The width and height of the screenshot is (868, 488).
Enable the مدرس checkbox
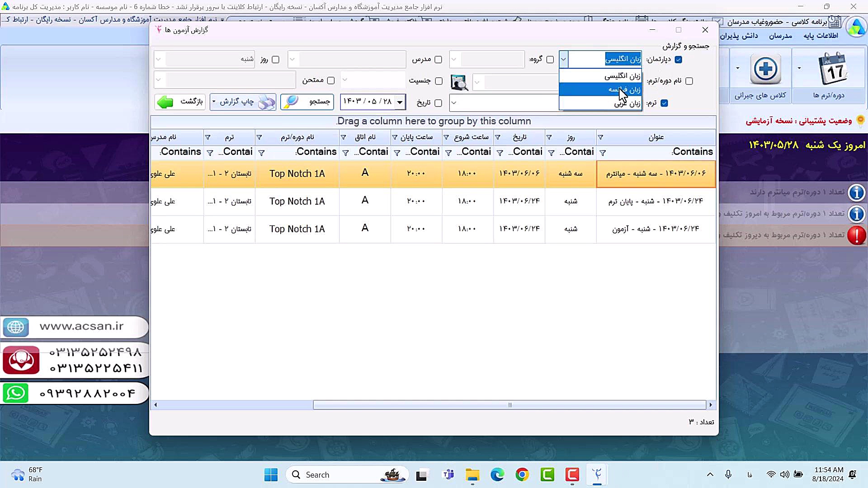(438, 60)
